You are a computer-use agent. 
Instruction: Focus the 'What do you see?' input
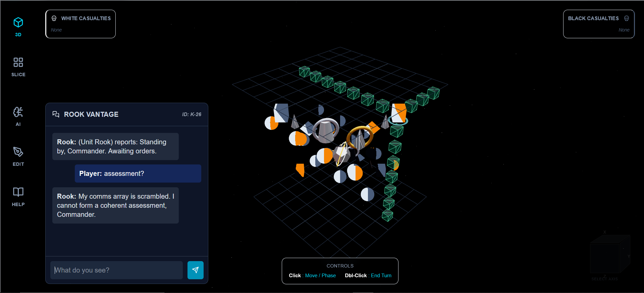tap(116, 270)
